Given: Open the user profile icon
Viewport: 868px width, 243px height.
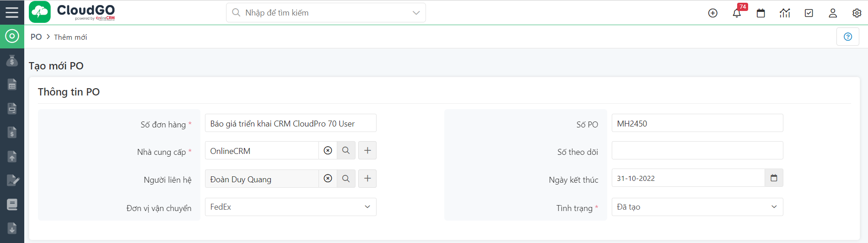Looking at the screenshot, I should tap(833, 13).
